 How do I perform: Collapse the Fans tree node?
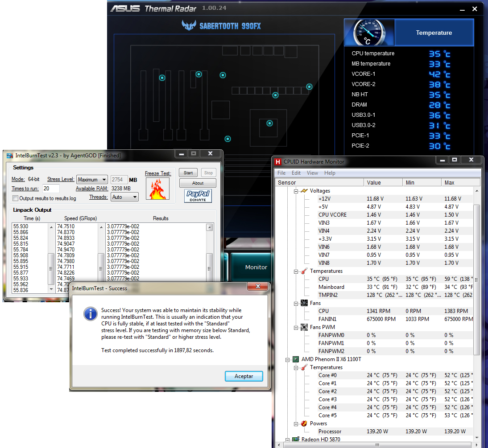click(296, 303)
